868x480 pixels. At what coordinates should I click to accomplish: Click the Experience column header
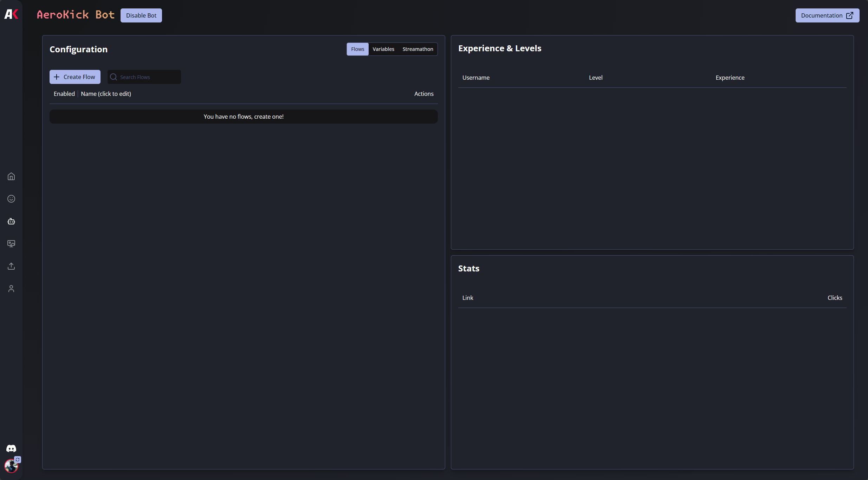point(730,78)
